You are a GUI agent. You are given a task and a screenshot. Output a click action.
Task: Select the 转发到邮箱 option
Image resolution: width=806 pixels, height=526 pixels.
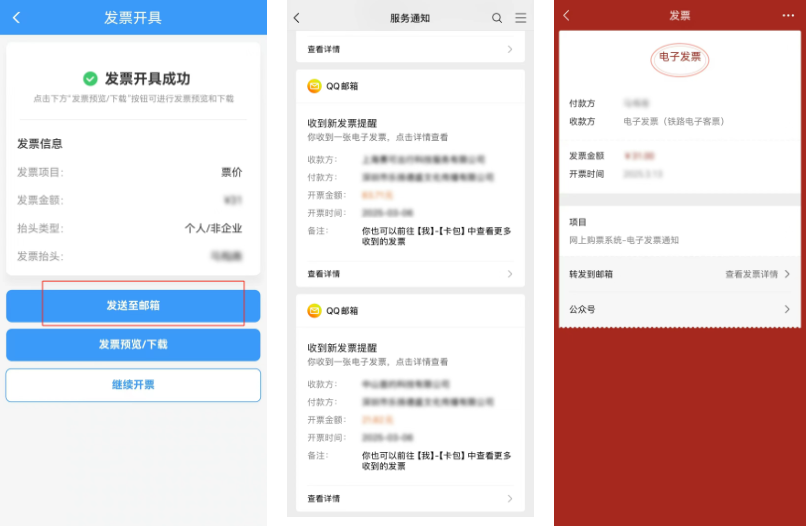pyautogui.click(x=591, y=274)
